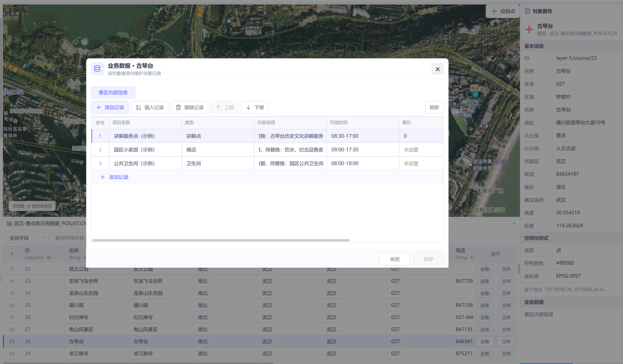Click the 08:30-17:00 opening time cell
This screenshot has height=364, width=623.
pos(363,136)
